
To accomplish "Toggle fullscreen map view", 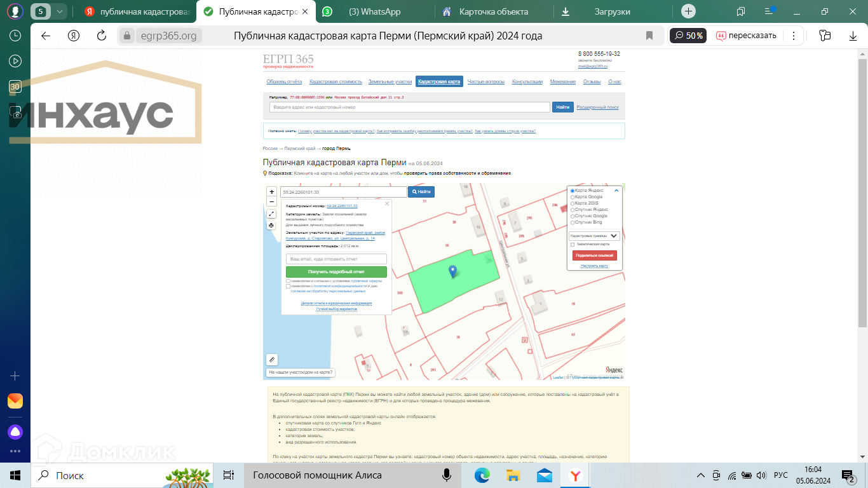I will point(272,214).
